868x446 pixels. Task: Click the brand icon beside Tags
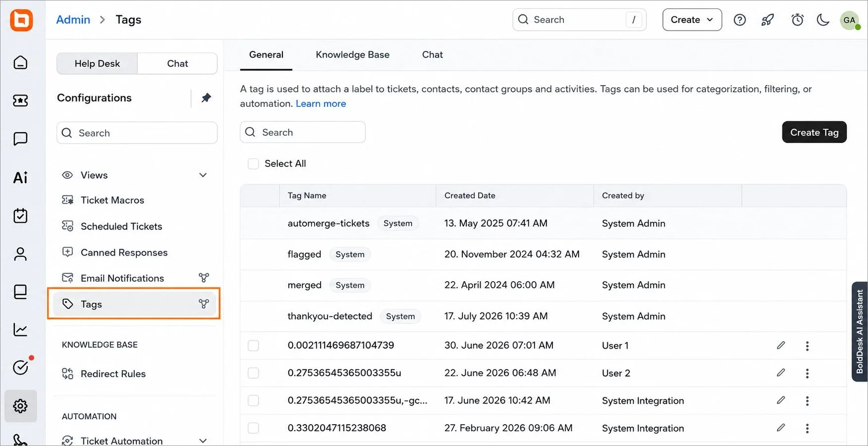pos(204,304)
